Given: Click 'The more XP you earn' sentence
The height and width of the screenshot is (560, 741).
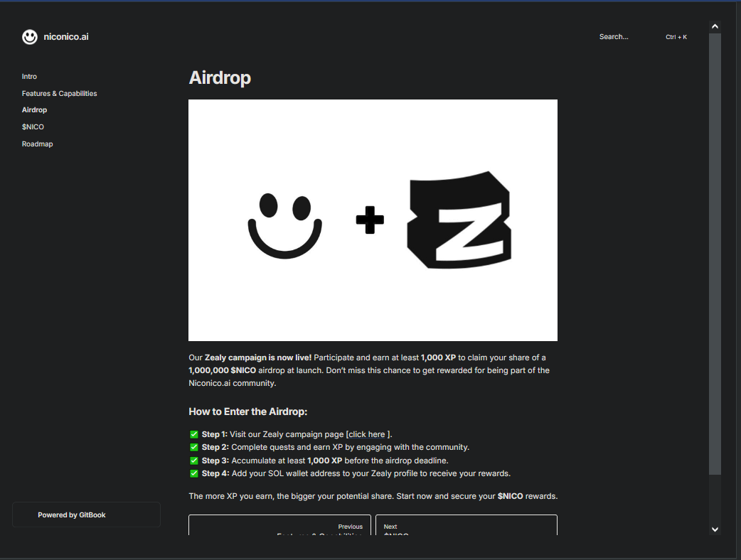Looking at the screenshot, I should point(373,496).
